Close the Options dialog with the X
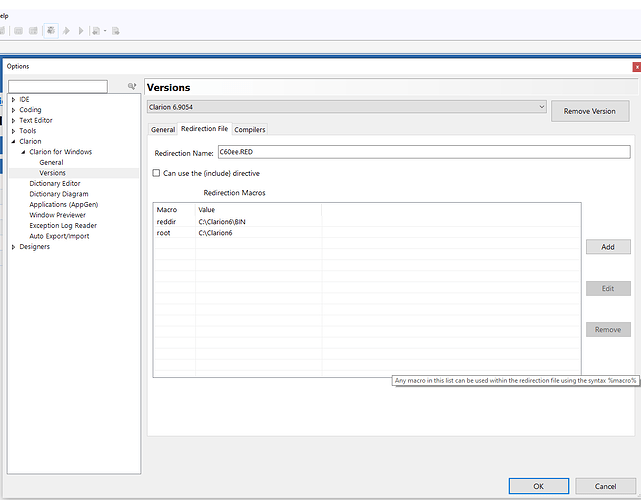The width and height of the screenshot is (641, 500). pos(636,66)
